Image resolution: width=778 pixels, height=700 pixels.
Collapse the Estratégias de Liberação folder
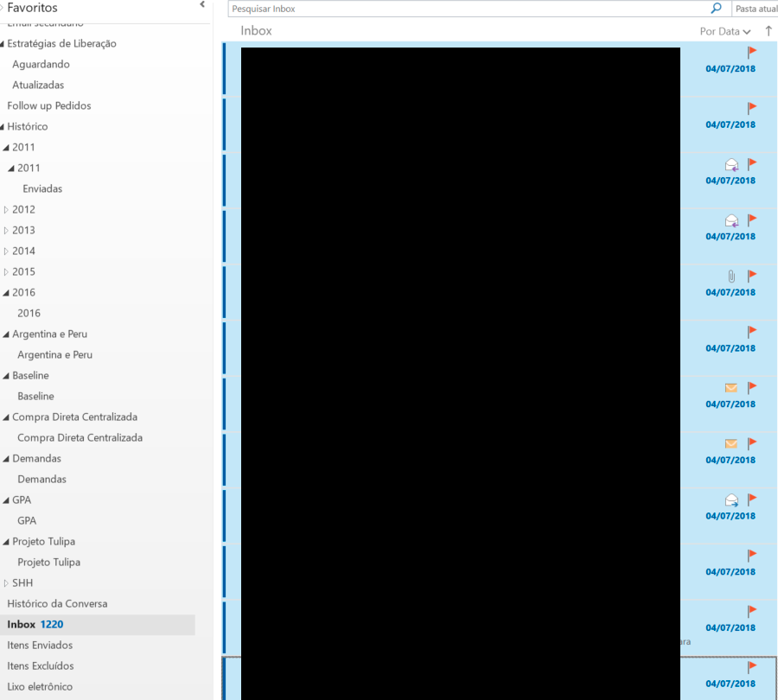[3, 44]
